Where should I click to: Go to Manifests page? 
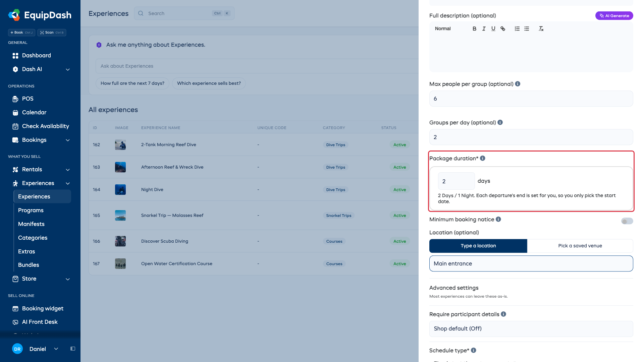[31, 224]
